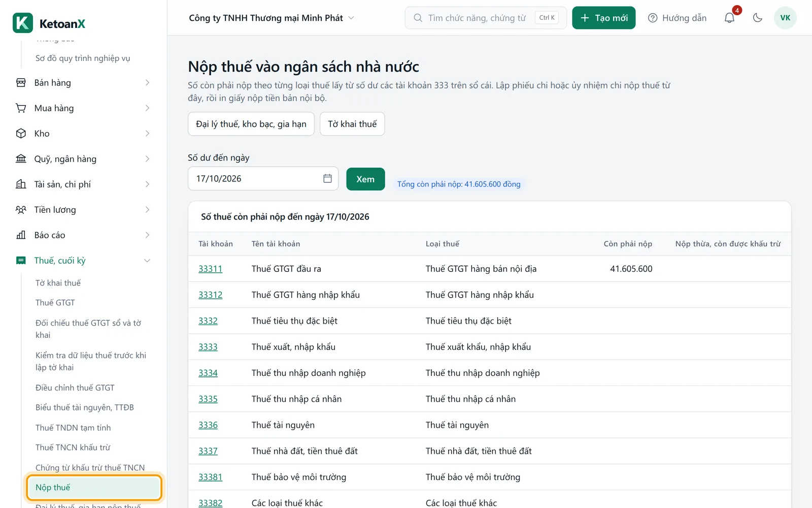Click the Thuế, cuối kỳ sidebar icon
Image resolution: width=812 pixels, height=508 pixels.
21,261
